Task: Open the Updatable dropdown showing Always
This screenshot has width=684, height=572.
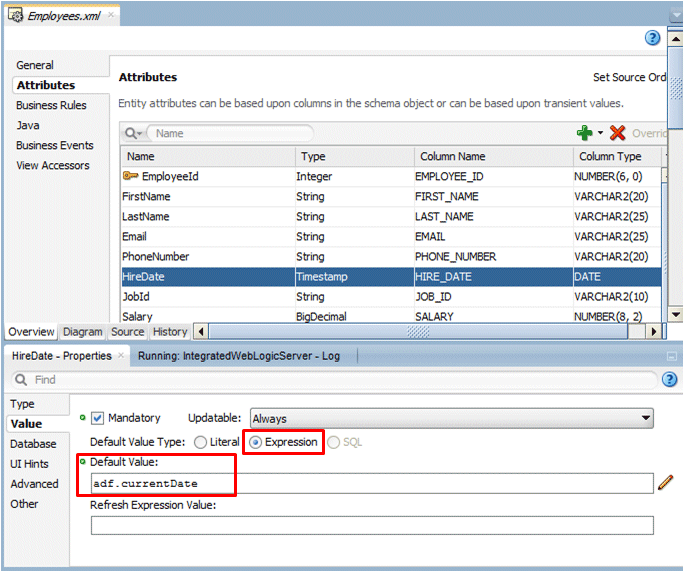Action: point(451,418)
